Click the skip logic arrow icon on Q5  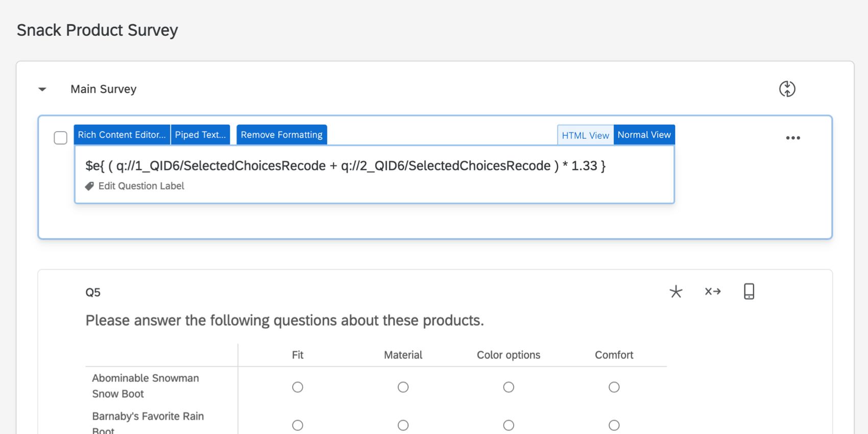[x=712, y=292]
